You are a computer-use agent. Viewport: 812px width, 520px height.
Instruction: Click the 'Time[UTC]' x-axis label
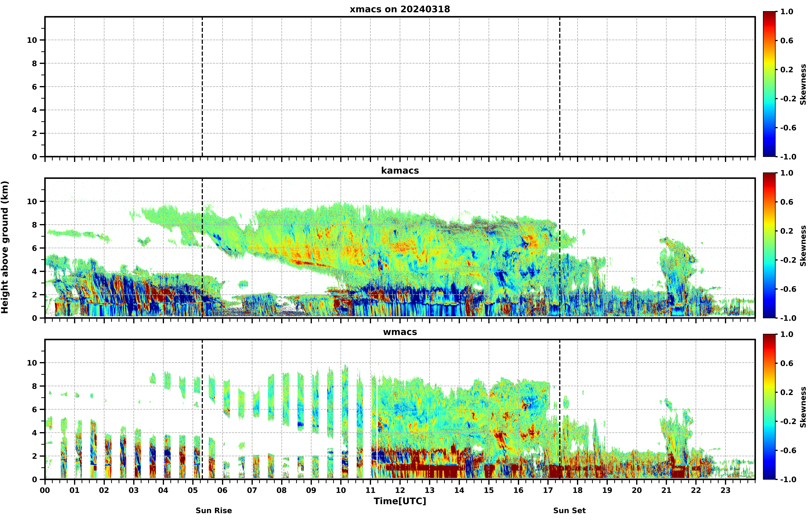(x=400, y=501)
